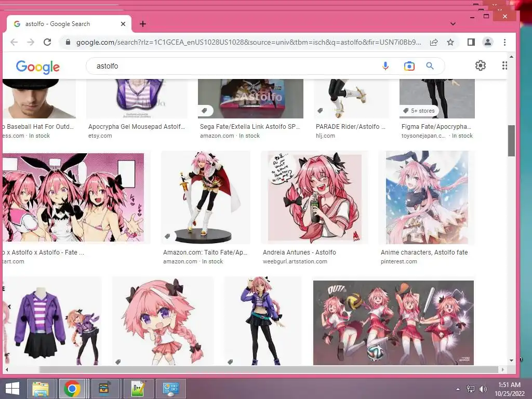Select Sega Astolfo box thumbnail
Image resolution: width=532 pixels, height=399 pixels.
[x=250, y=99]
